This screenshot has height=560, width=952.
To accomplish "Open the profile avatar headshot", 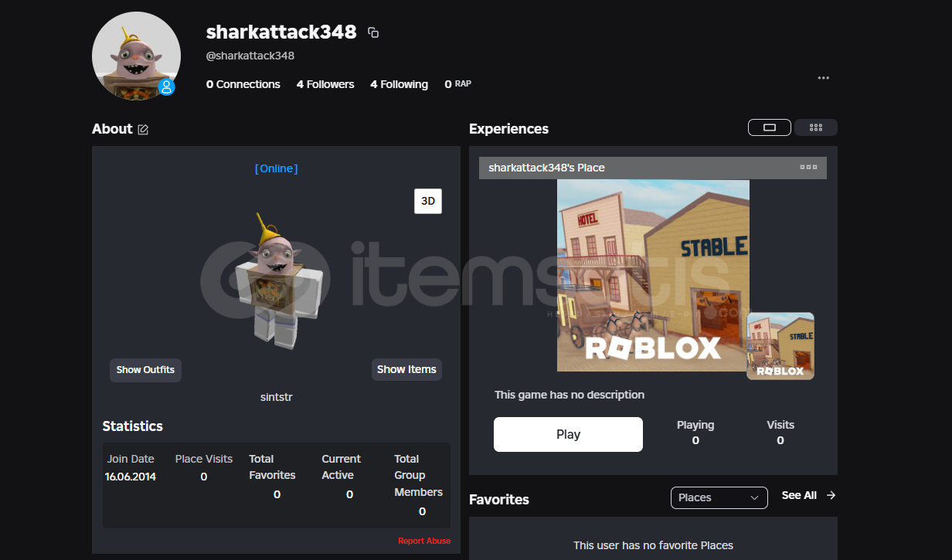I will [x=136, y=56].
